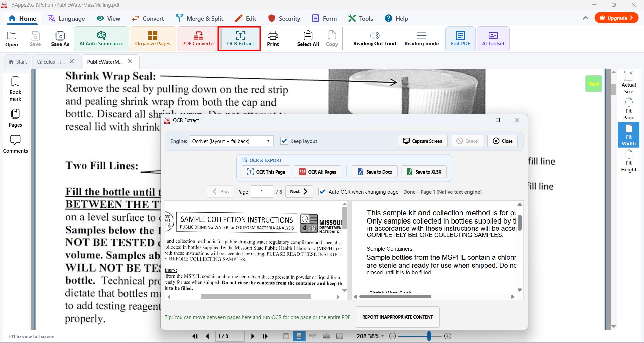Go to next page in bottom bar

pos(252,336)
